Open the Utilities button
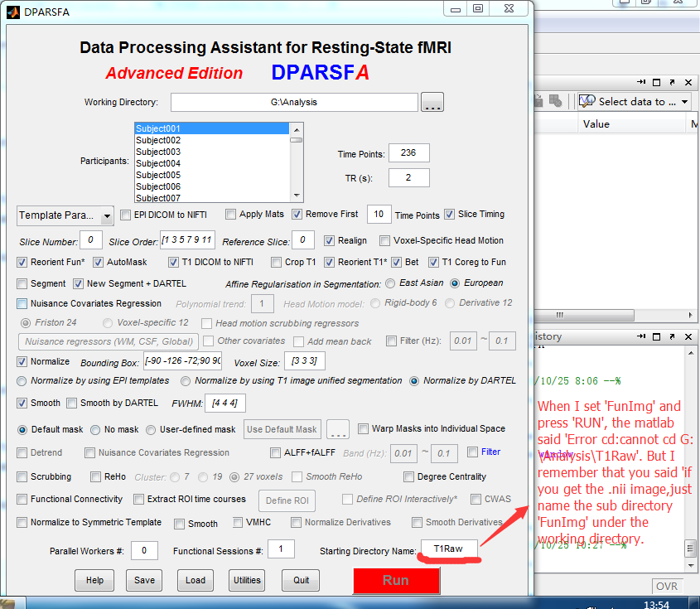The image size is (700, 609). (247, 580)
